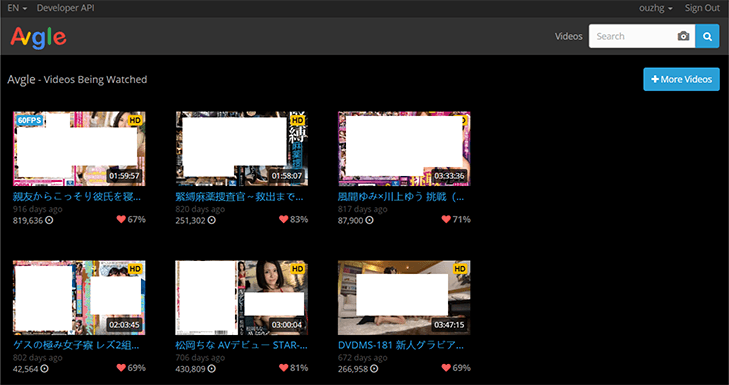The width and height of the screenshot is (729, 385).
Task: Open the title link above '706 days ago'
Action: pos(241,346)
